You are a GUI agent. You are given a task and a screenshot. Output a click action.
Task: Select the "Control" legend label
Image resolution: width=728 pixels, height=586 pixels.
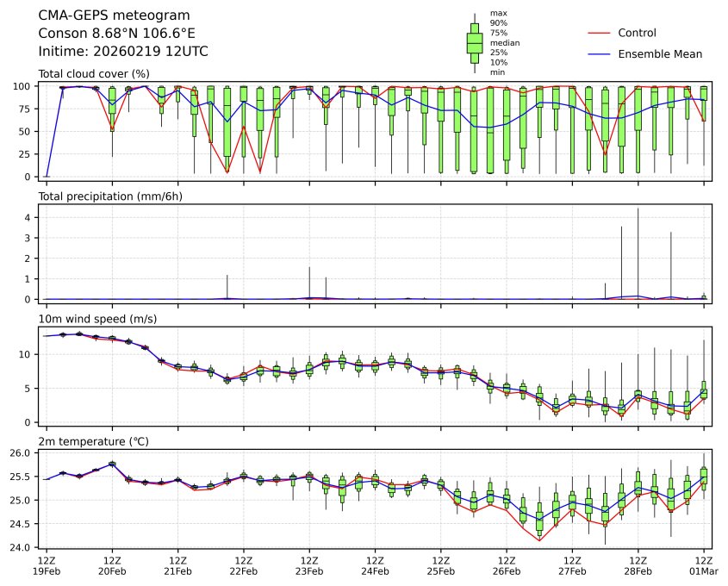click(x=637, y=33)
